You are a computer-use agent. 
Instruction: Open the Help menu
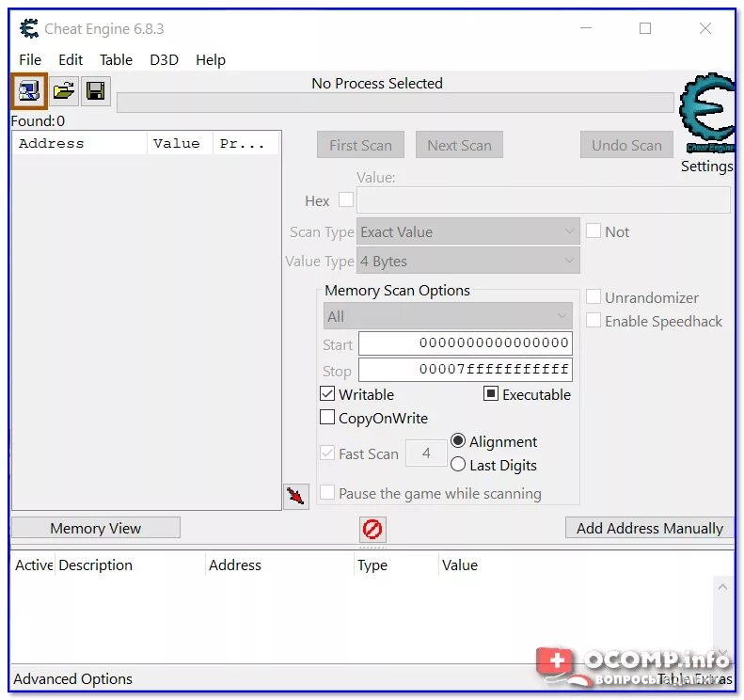211,60
